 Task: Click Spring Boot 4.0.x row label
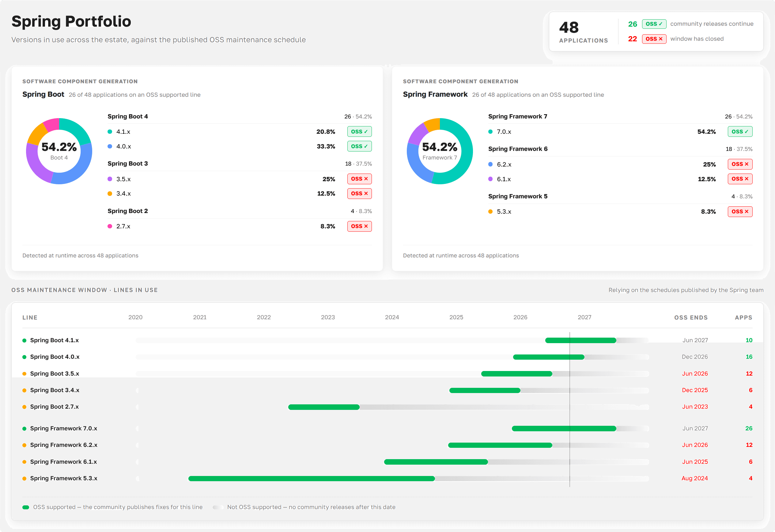tap(55, 357)
